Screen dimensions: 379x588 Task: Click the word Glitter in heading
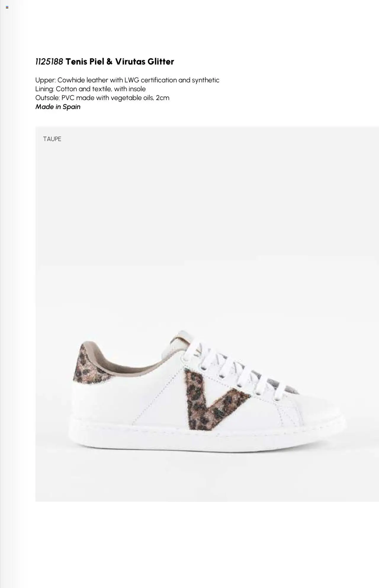161,62
